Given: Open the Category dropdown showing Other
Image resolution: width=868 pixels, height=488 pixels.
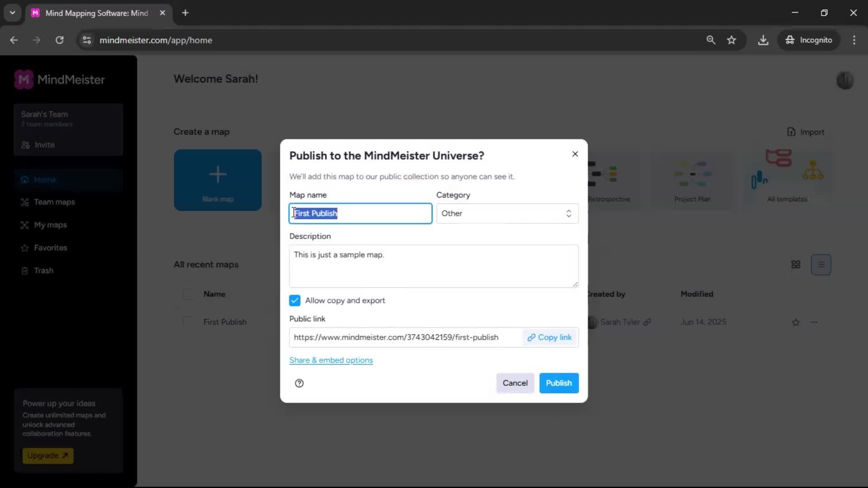Looking at the screenshot, I should [507, 213].
